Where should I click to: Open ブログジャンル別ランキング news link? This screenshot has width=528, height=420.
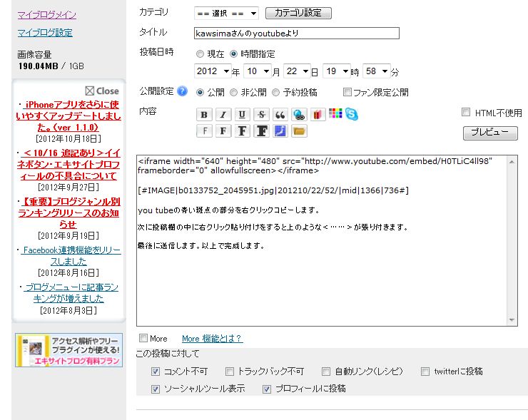[x=68, y=212]
